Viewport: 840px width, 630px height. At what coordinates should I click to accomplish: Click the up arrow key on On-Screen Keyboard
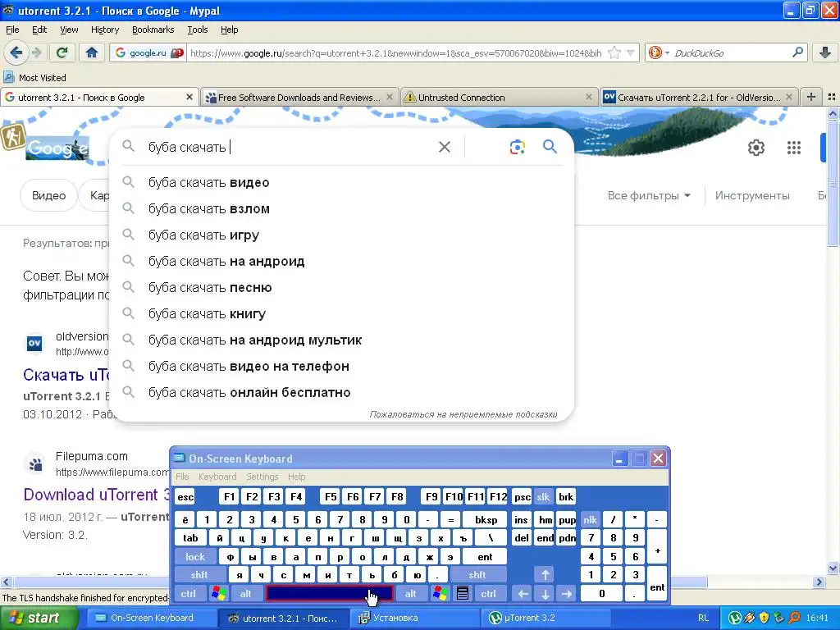click(x=546, y=575)
